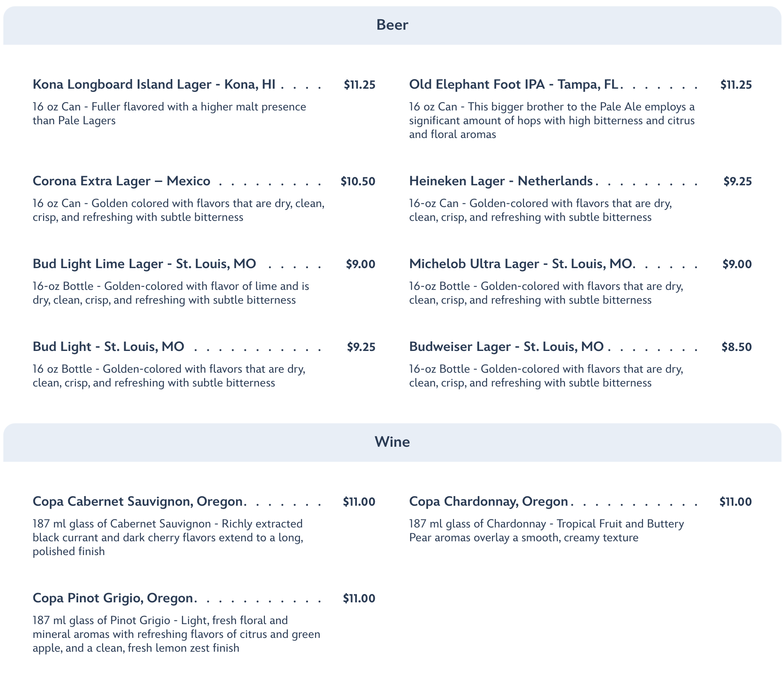Select Old Elephant Foot IPA title
The height and width of the screenshot is (686, 784).
(513, 84)
